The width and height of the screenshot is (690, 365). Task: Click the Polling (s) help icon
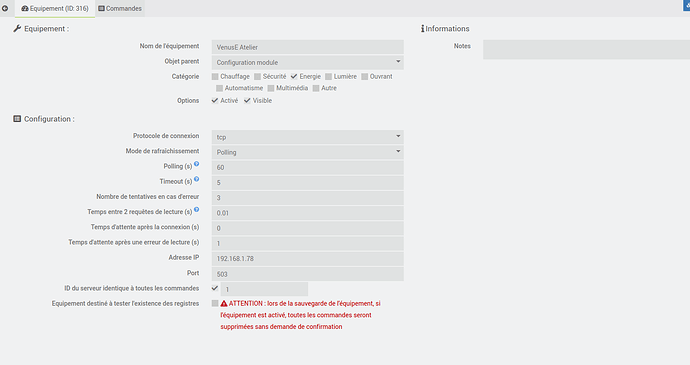pyautogui.click(x=197, y=164)
